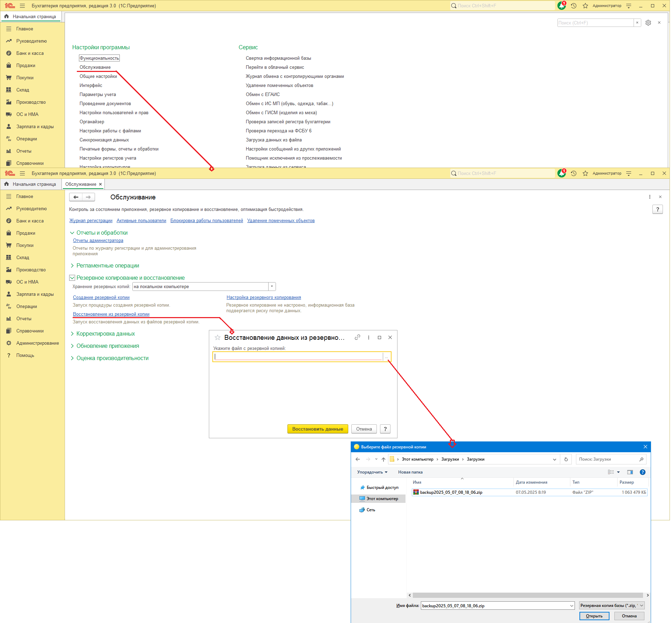672x623 pixels.
Task: Click backup file path input field
Action: (x=298, y=357)
